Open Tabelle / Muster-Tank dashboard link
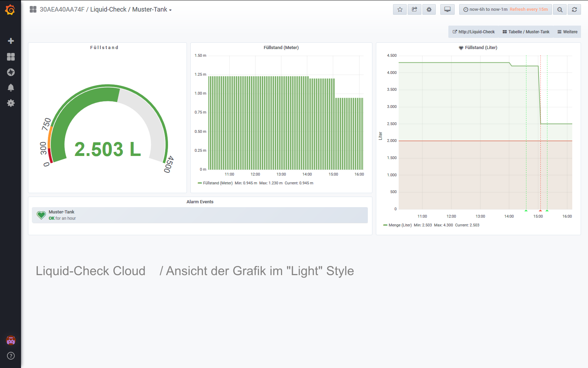The width and height of the screenshot is (588, 368). click(526, 32)
